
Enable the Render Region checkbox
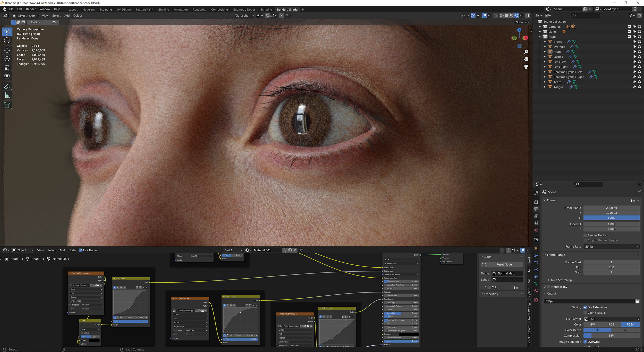click(x=585, y=235)
